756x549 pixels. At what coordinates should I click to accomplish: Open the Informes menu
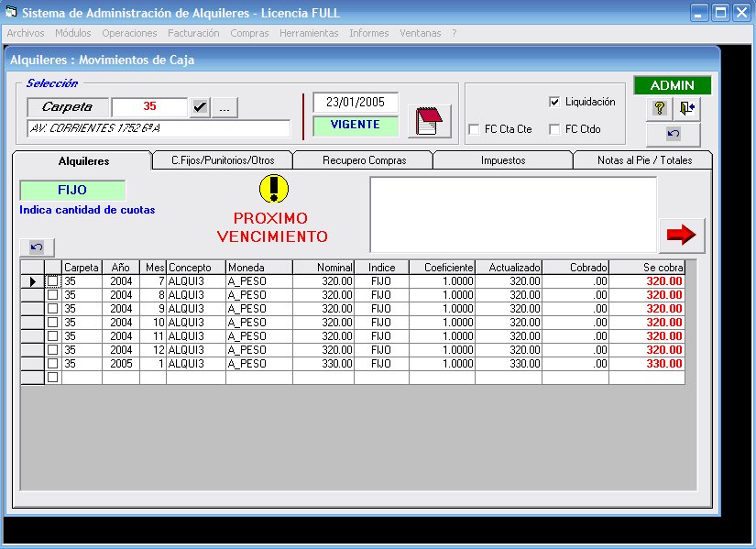point(369,33)
